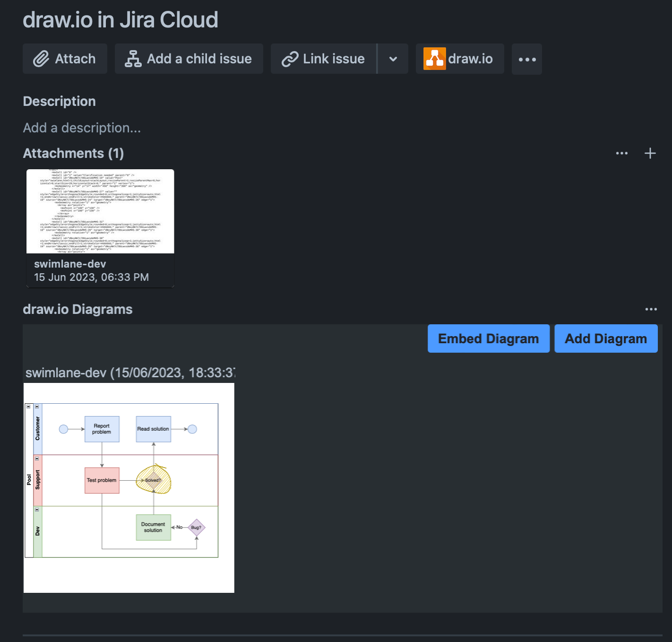Click the Link issue chain icon
672x642 pixels.
pyautogui.click(x=290, y=58)
